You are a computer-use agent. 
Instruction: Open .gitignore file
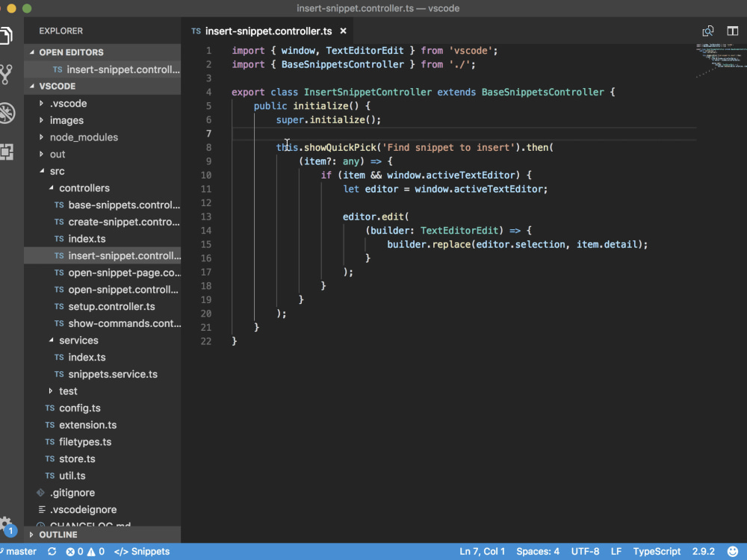102,493
